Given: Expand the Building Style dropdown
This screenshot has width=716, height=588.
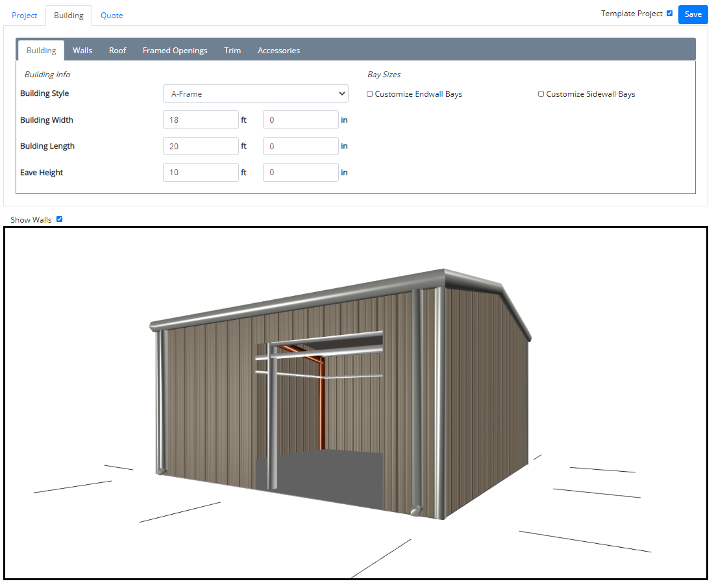Looking at the screenshot, I should click(x=255, y=94).
